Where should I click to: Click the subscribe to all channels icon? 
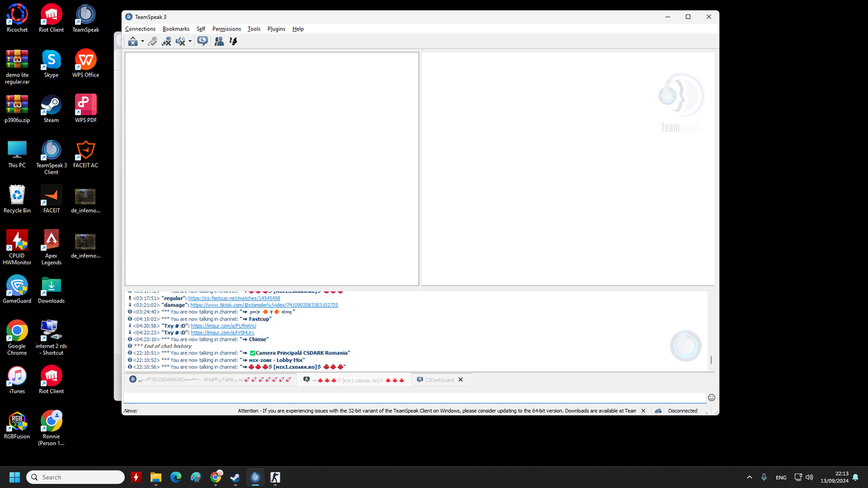(x=202, y=41)
